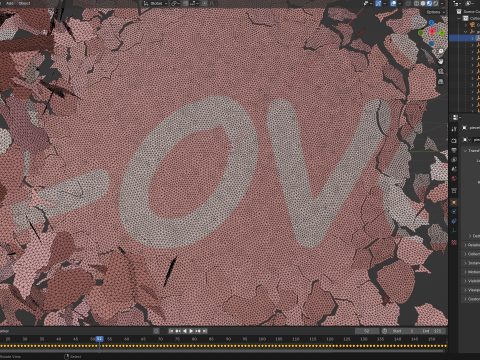Jump to the timeline start frame
Screen dimensions: 480x360
[x=171, y=331]
